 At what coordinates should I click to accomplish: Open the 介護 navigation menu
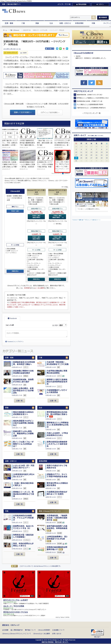pyautogui.click(x=23, y=23)
